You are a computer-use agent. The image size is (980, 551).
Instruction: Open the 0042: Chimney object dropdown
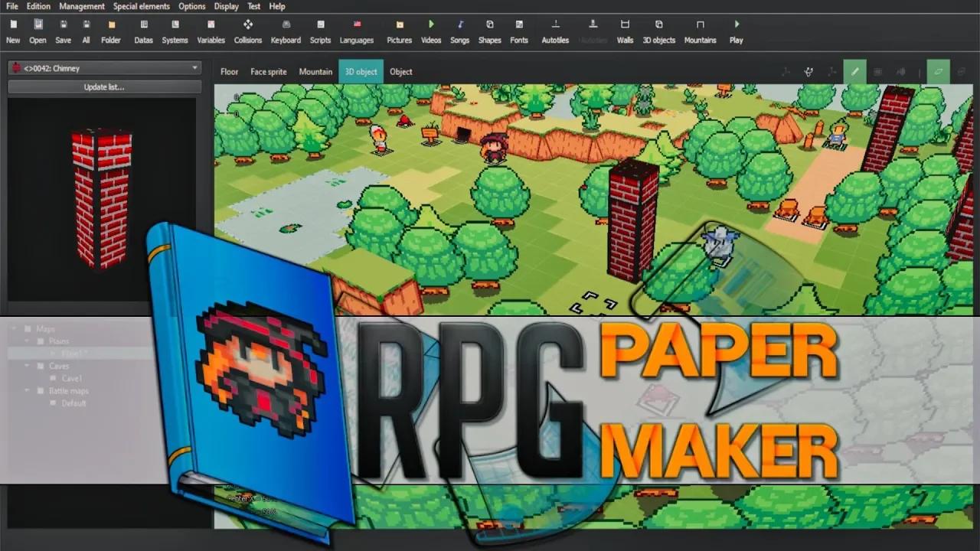coord(104,68)
